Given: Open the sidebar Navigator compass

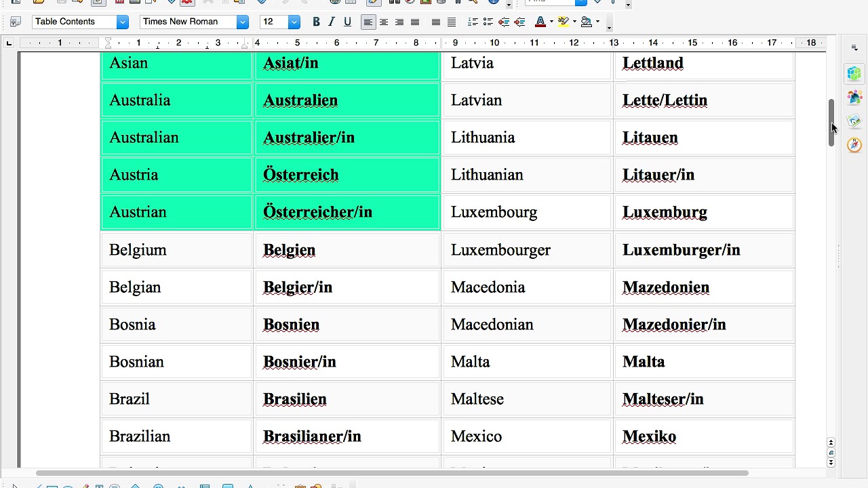Looking at the screenshot, I should pyautogui.click(x=854, y=145).
